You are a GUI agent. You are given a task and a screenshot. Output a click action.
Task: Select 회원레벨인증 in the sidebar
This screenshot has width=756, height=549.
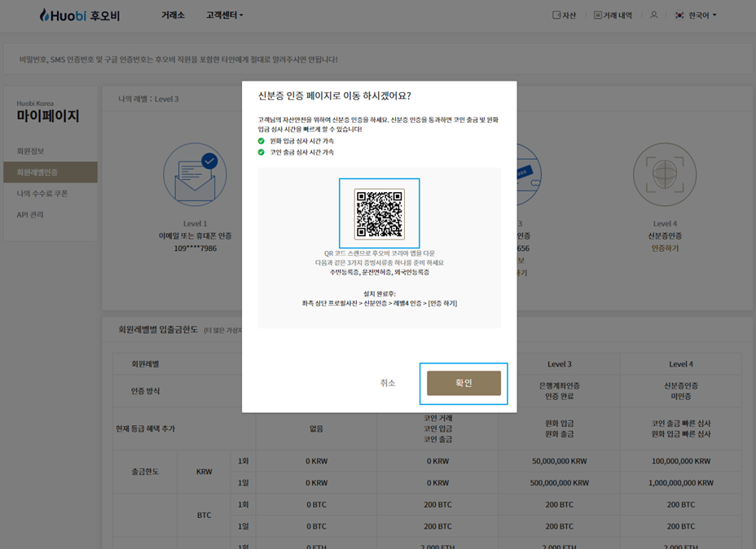click(x=51, y=172)
